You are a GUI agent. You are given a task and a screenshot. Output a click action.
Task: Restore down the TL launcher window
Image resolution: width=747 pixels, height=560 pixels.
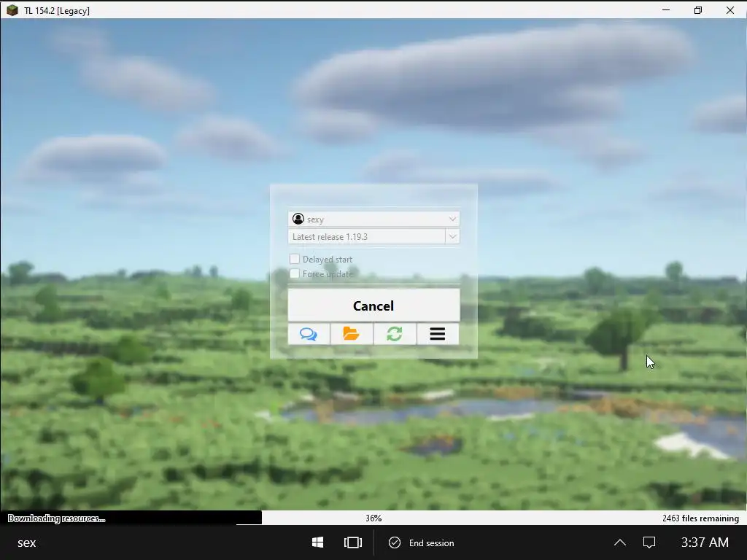click(698, 10)
